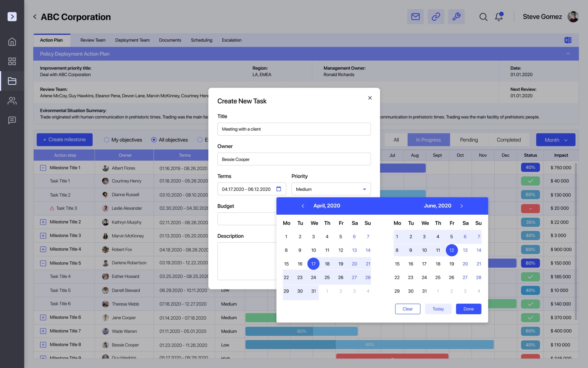Screen dimensions: 588x368
Task: Open the Priority dropdown showing Medium
Action: click(331, 189)
